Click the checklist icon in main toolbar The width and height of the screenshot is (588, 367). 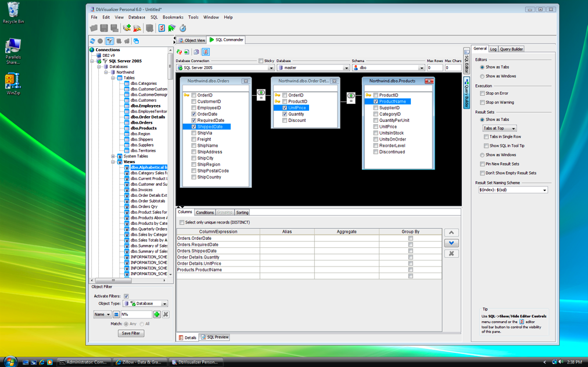162,28
